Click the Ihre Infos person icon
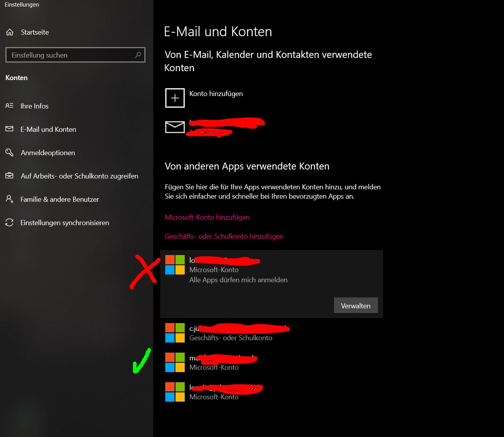 point(9,106)
